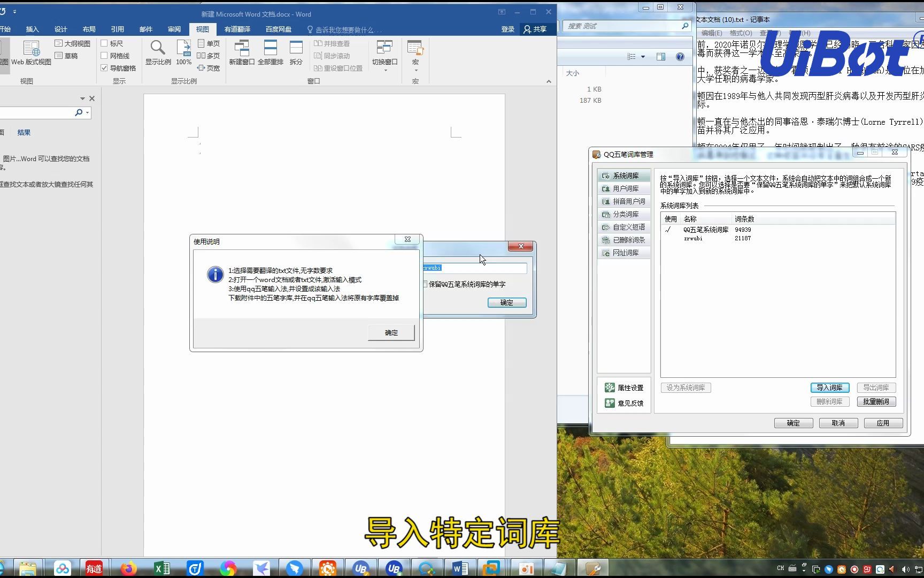Set zoom to 100%

pyautogui.click(x=183, y=54)
